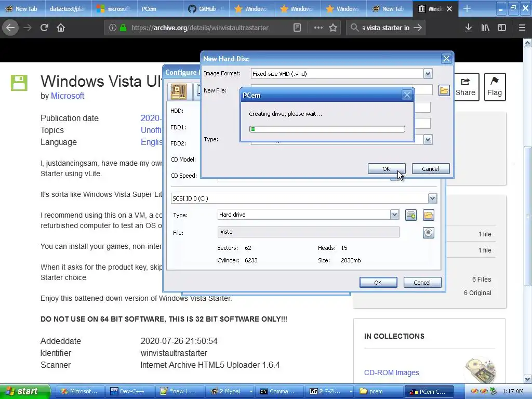532x399 pixels.
Task: Switch to Dev-C++ taskbar item
Action: [129, 392]
